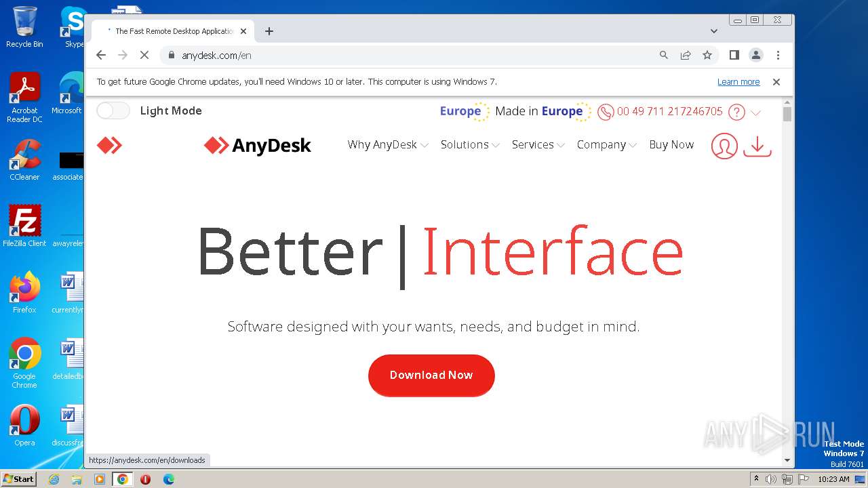Open Acrobat Reader DC desktop icon
The image size is (868, 488).
(x=24, y=98)
